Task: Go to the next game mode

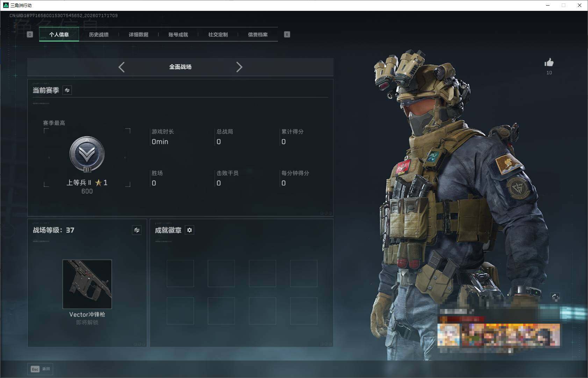Action: click(x=239, y=67)
